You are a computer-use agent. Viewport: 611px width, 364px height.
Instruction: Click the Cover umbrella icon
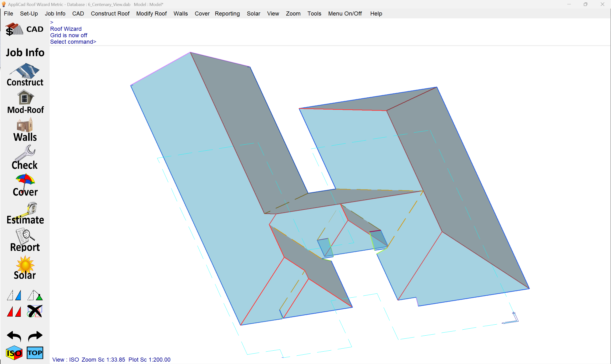pos(25,185)
